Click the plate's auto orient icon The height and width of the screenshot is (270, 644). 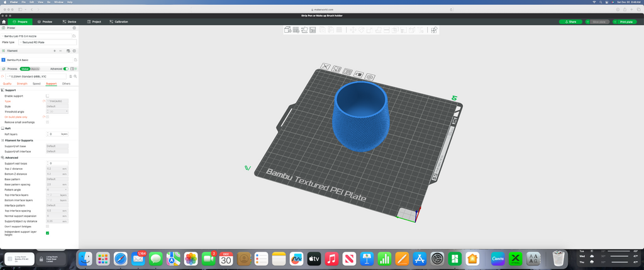pyautogui.click(x=336, y=69)
